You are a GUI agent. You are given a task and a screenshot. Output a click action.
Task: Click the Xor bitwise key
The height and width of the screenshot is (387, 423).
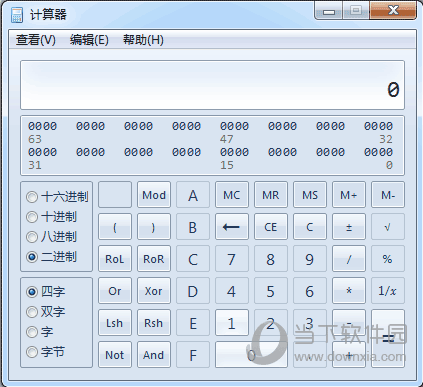tap(154, 291)
